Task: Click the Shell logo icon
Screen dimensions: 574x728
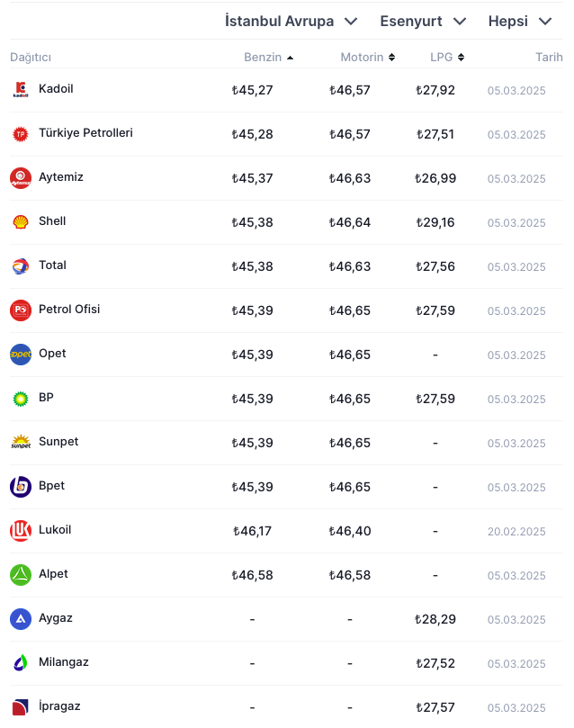Action: click(x=21, y=222)
